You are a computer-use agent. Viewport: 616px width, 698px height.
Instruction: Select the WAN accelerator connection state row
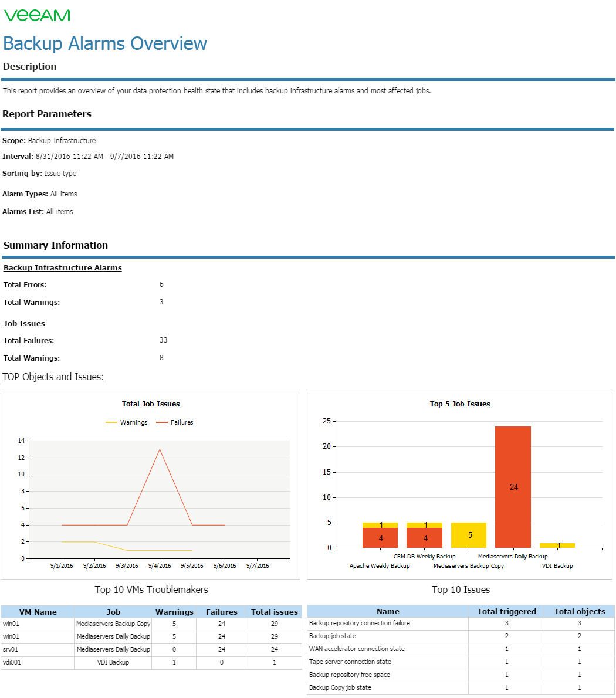click(x=461, y=649)
